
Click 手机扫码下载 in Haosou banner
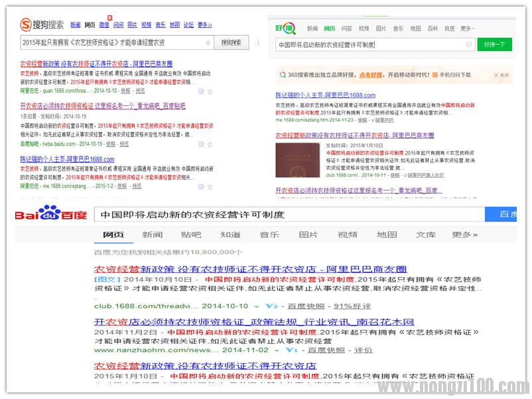[x=455, y=75]
